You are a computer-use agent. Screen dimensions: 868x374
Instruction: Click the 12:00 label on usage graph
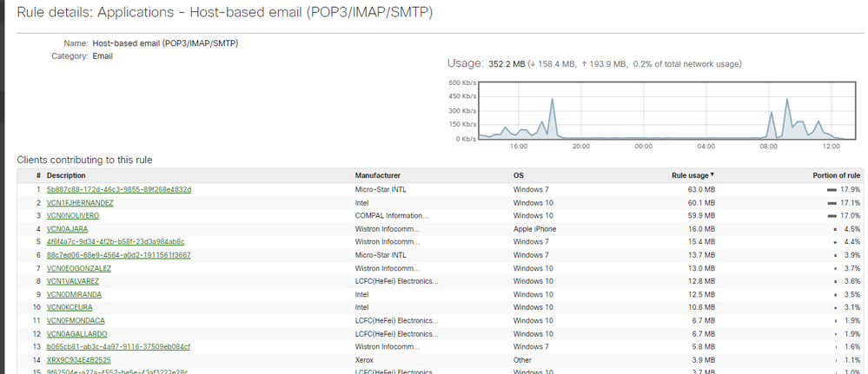coord(832,147)
